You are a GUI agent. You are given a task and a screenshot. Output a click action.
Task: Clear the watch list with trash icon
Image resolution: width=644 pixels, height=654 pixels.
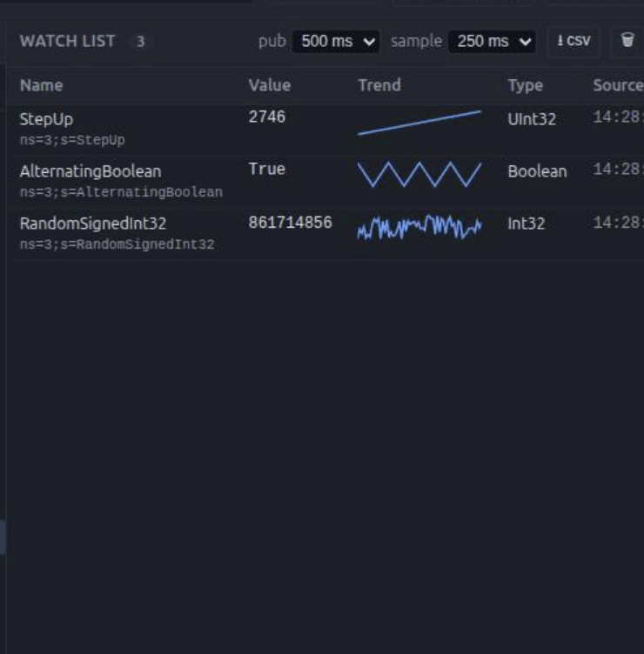pyautogui.click(x=627, y=41)
